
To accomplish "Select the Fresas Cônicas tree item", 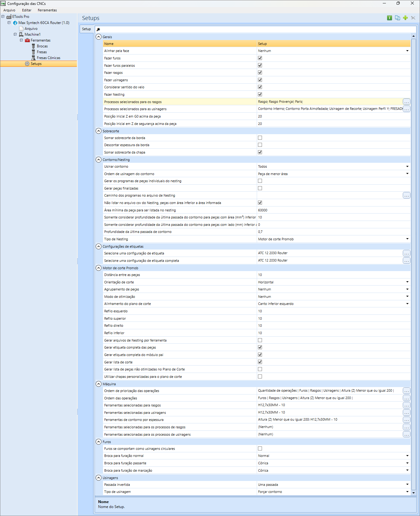I will [49, 58].
